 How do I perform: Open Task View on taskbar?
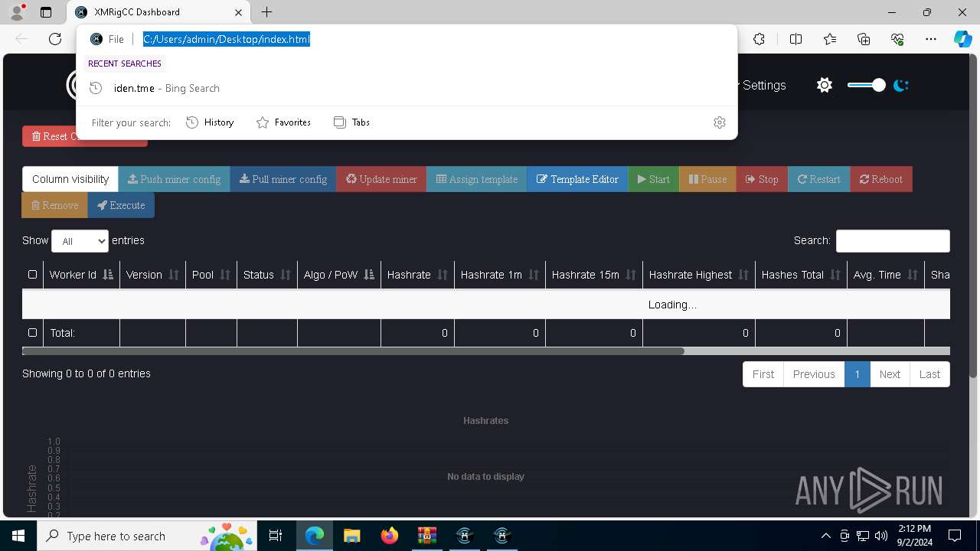point(276,536)
